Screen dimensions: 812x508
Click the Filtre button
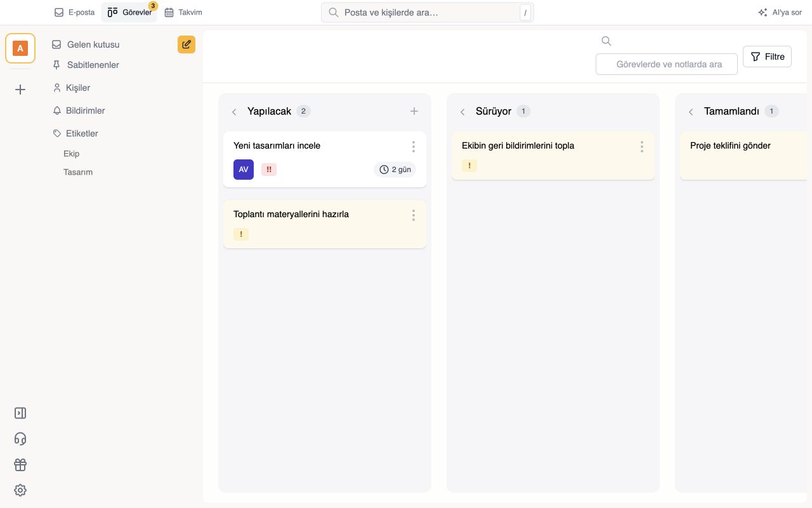pyautogui.click(x=767, y=57)
